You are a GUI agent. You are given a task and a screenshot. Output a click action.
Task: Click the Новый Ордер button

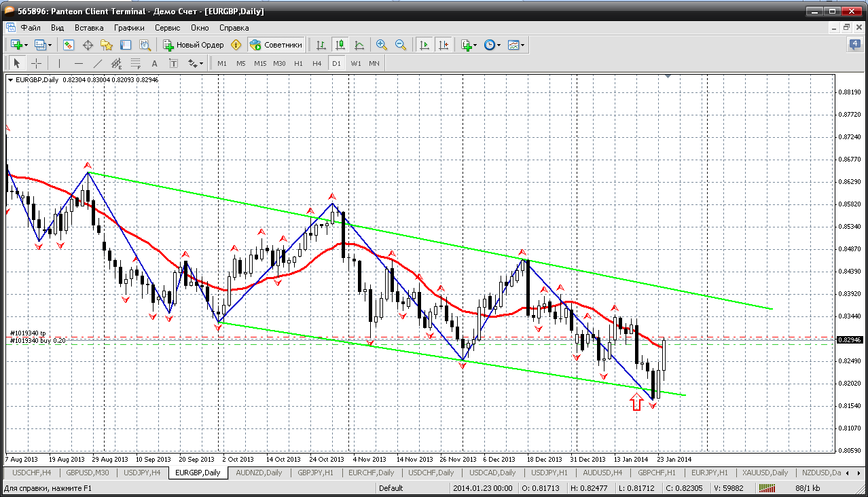coord(194,45)
